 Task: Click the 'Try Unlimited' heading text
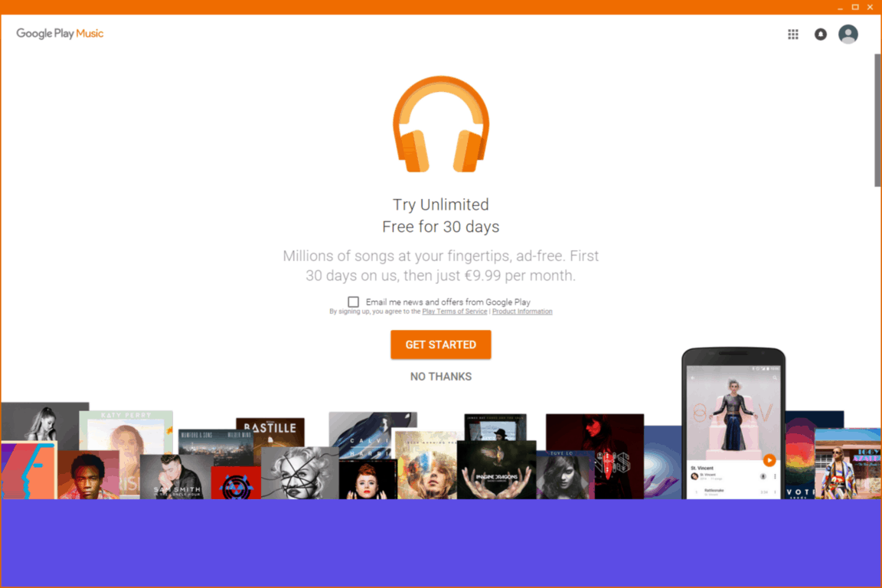pos(441,204)
